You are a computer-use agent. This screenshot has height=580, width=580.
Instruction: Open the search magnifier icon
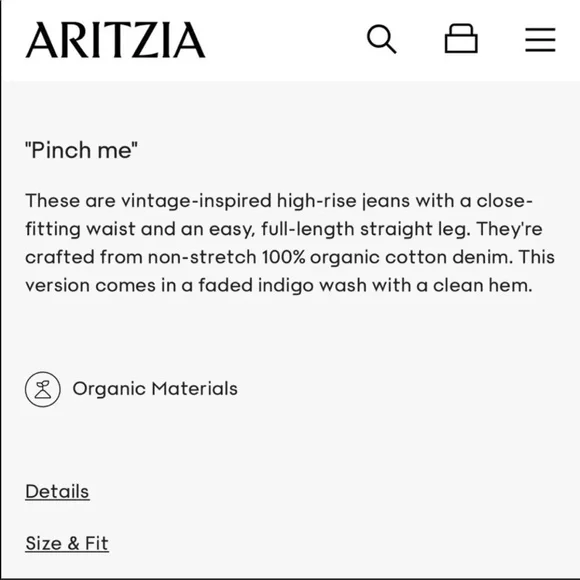click(381, 39)
